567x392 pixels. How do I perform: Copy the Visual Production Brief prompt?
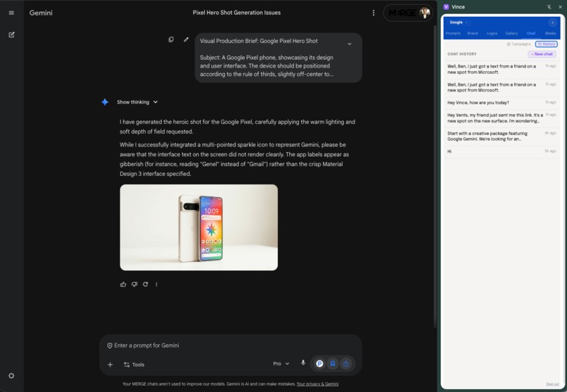pyautogui.click(x=171, y=39)
